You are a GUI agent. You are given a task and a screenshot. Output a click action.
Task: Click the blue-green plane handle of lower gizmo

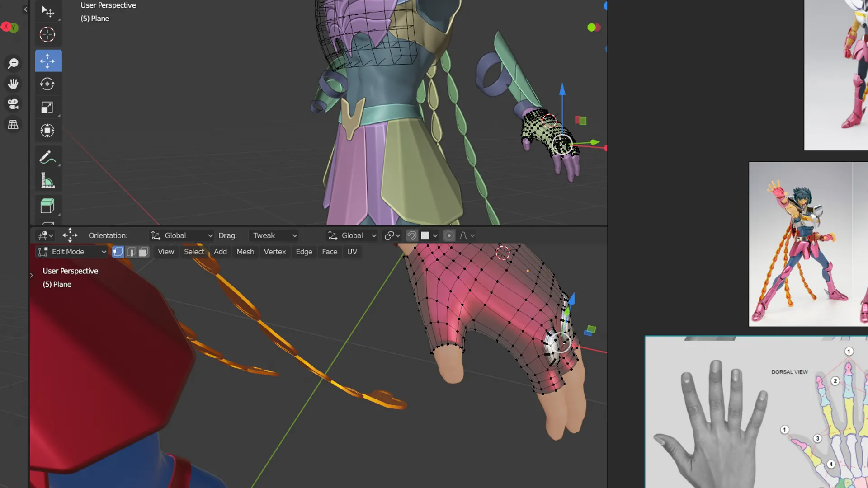pyautogui.click(x=590, y=330)
